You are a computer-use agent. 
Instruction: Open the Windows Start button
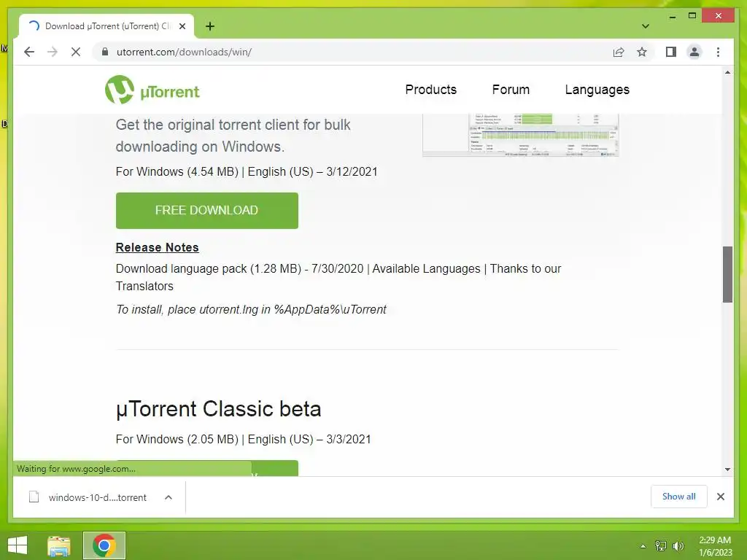18,545
